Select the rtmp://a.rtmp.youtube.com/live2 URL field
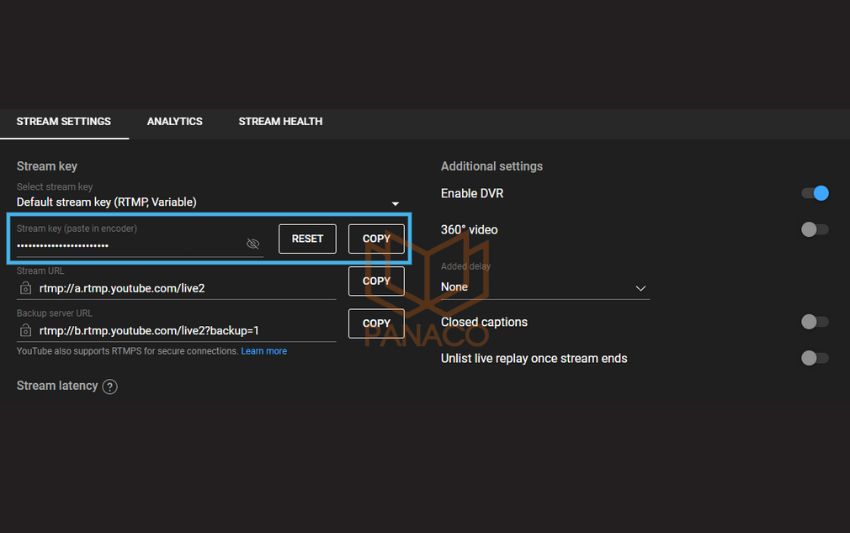 [x=177, y=288]
